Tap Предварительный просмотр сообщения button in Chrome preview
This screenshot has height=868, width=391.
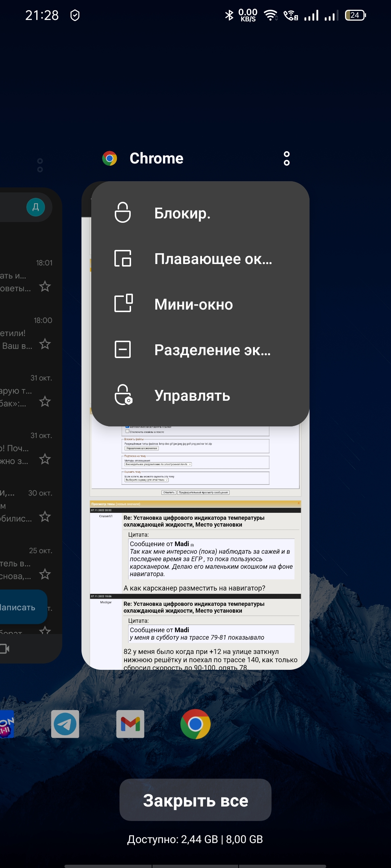point(203,493)
